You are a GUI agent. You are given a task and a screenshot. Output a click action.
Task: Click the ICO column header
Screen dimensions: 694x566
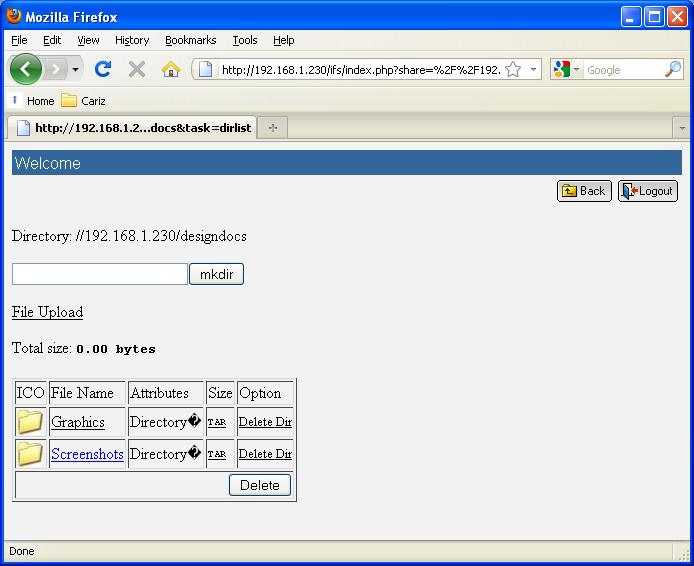coord(30,393)
